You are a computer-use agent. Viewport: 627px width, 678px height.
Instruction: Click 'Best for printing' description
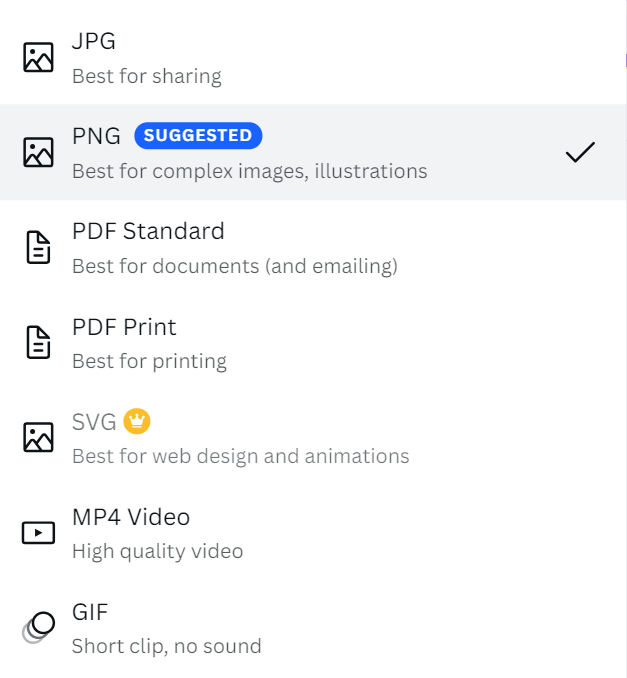pos(149,361)
